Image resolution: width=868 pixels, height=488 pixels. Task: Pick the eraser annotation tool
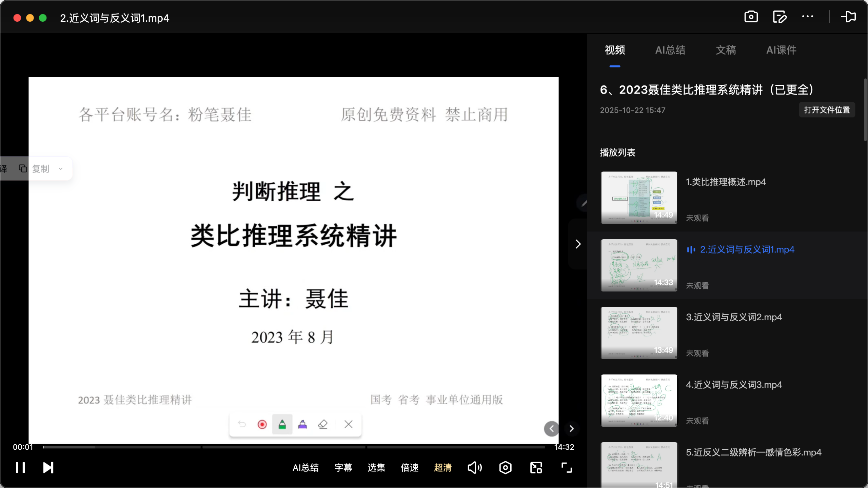(322, 424)
